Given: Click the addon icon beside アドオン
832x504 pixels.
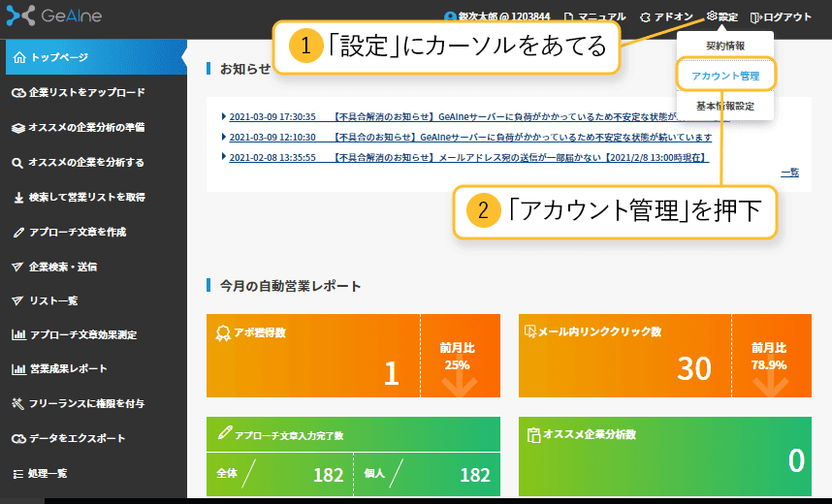Looking at the screenshot, I should point(645,17).
